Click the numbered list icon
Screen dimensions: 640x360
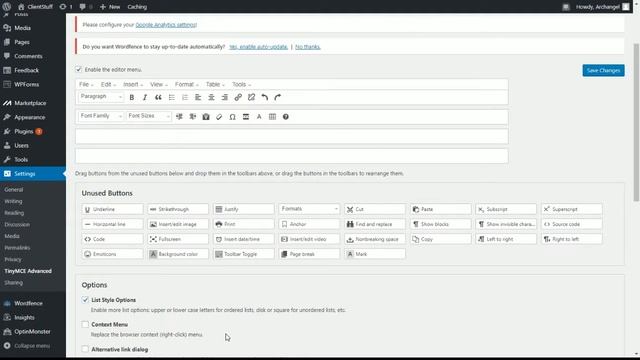(184, 97)
